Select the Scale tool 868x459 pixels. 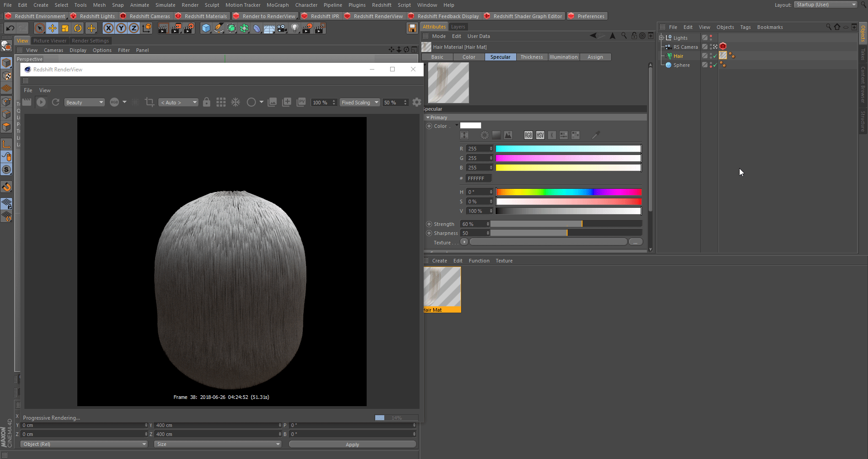click(65, 28)
